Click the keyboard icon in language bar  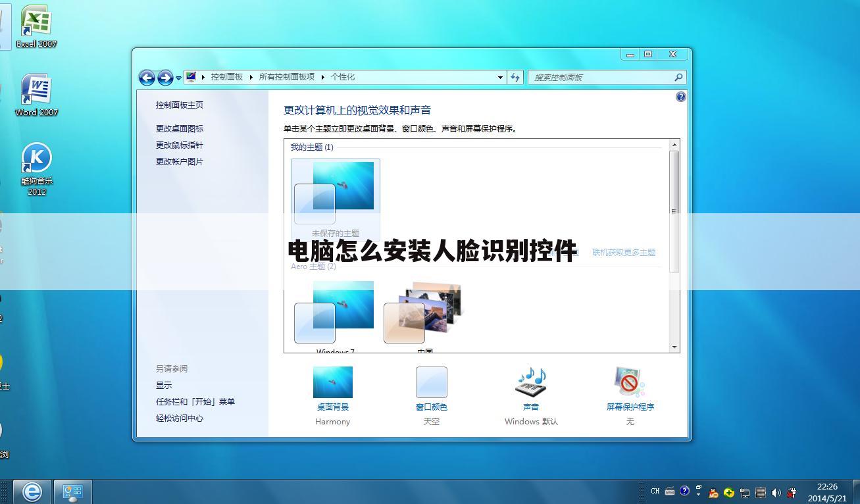(670, 491)
